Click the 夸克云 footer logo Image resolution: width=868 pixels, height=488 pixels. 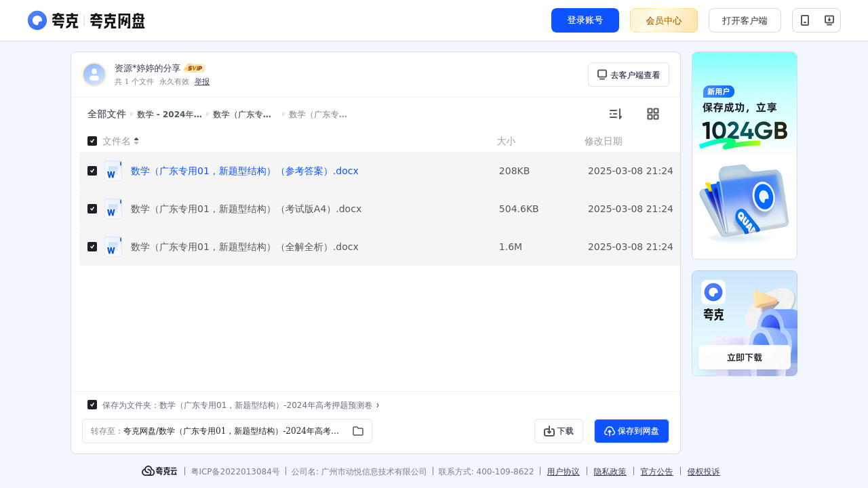(159, 471)
